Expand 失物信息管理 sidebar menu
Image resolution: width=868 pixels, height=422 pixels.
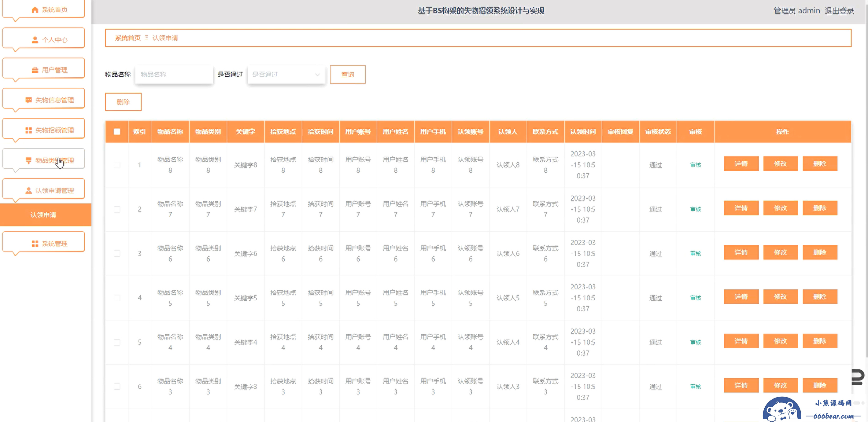(43, 99)
